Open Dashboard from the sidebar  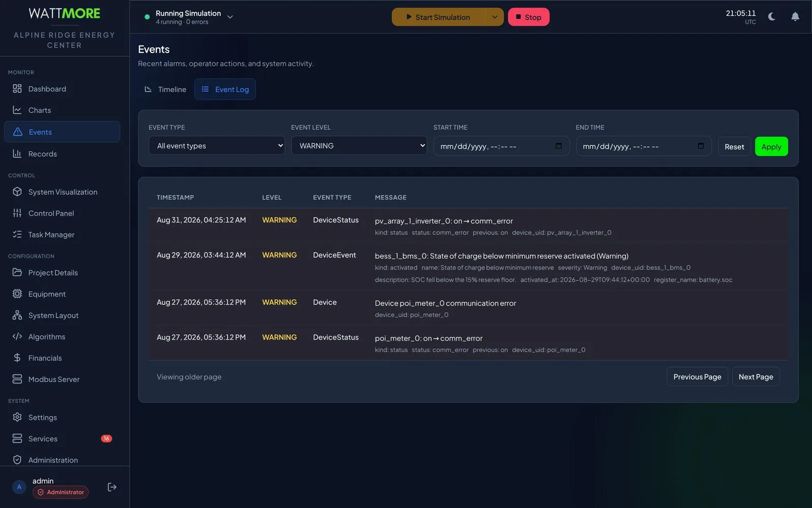coord(62,89)
